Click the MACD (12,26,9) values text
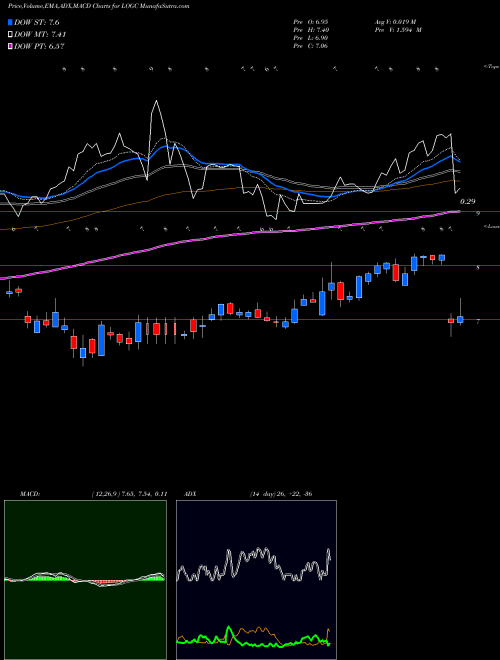The height and width of the screenshot is (660, 500). click(129, 494)
